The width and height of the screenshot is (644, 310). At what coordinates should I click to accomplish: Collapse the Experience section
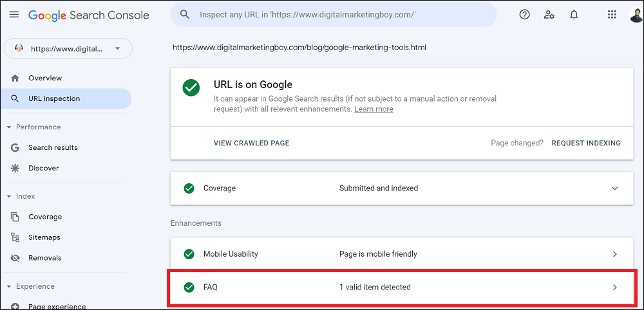pyautogui.click(x=9, y=286)
